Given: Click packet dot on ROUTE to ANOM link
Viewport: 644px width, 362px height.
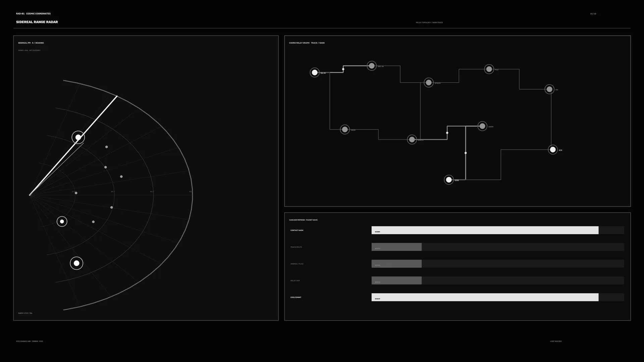Looking at the screenshot, I should 447,133.
